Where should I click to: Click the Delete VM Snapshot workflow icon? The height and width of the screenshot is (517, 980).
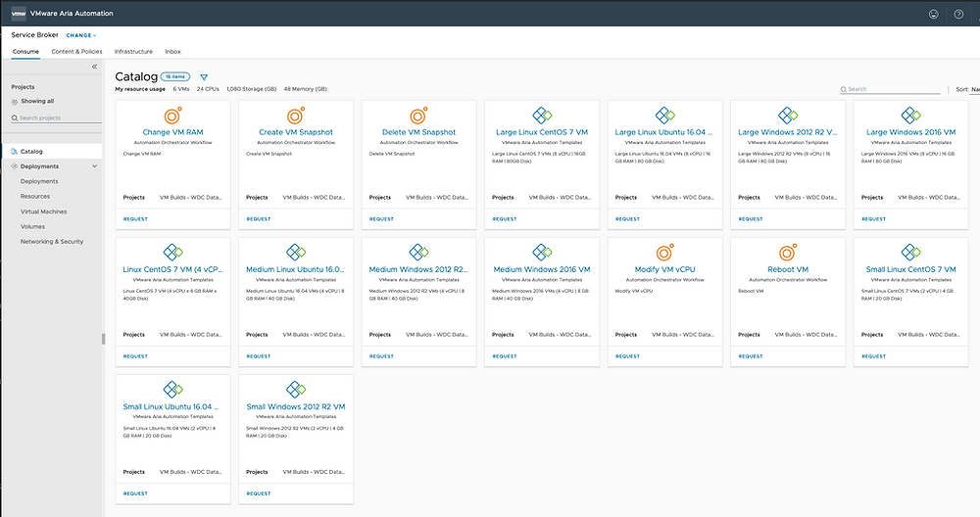pos(418,116)
